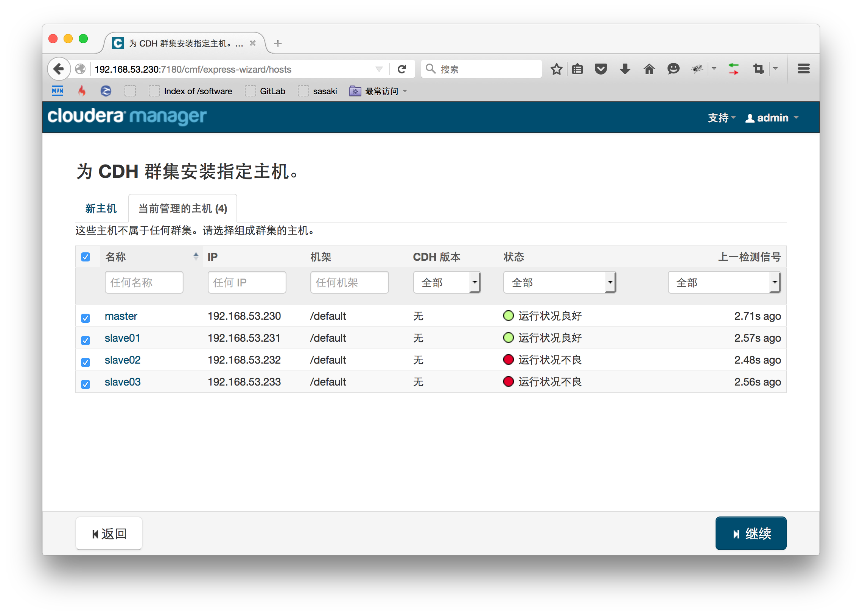This screenshot has width=862, height=616.
Task: Go to browser home page icon
Action: (x=649, y=69)
